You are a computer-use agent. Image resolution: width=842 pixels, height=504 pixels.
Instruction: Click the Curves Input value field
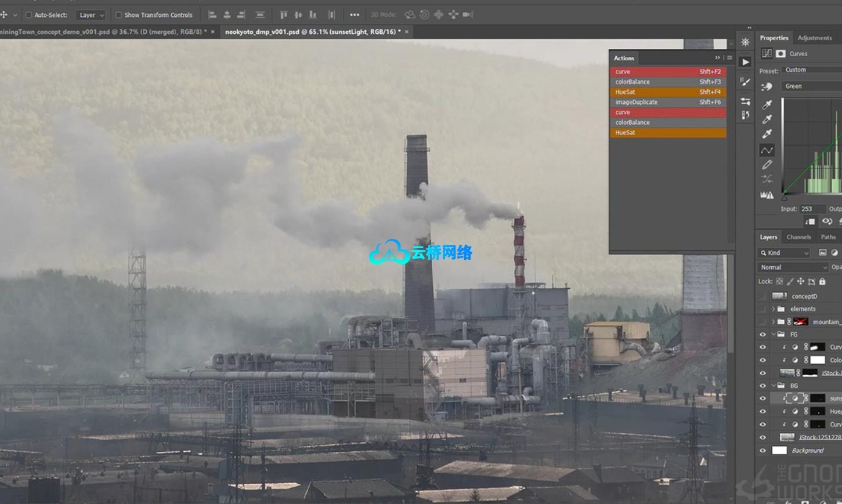point(812,209)
